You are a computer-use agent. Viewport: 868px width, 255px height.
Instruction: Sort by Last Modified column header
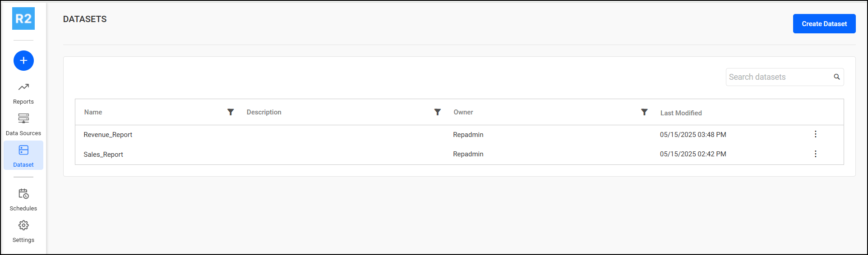(x=681, y=113)
